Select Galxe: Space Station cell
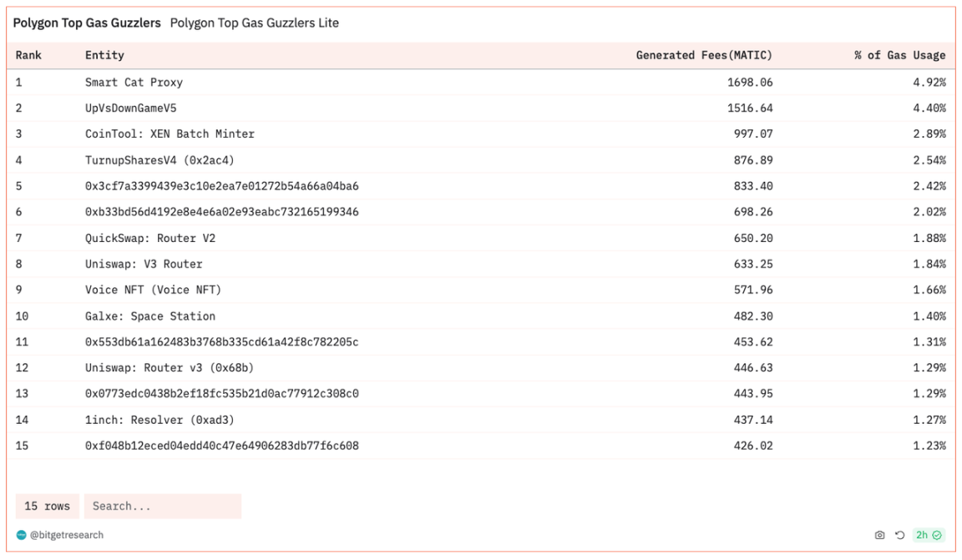 click(150, 315)
